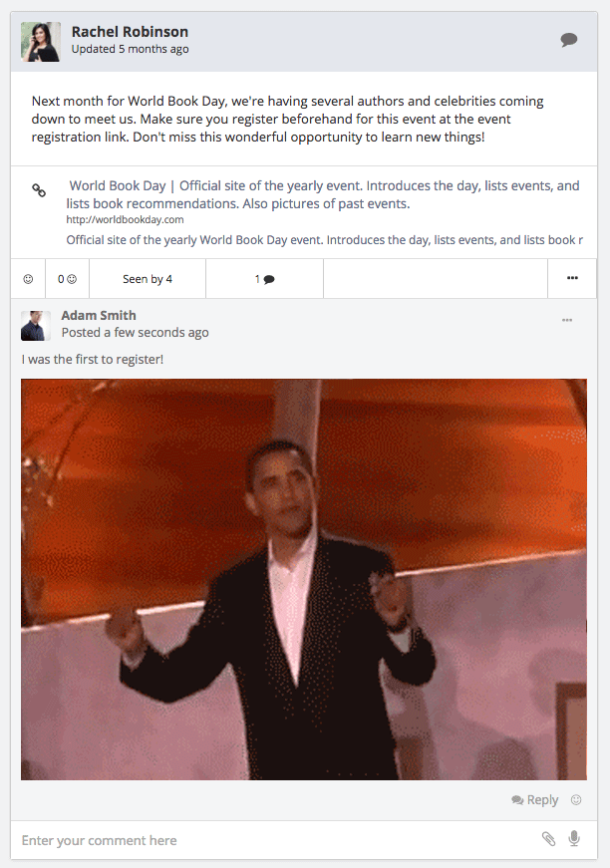The width and height of the screenshot is (610, 868).
Task: Open Adam Smith's profile name link
Action: (99, 315)
